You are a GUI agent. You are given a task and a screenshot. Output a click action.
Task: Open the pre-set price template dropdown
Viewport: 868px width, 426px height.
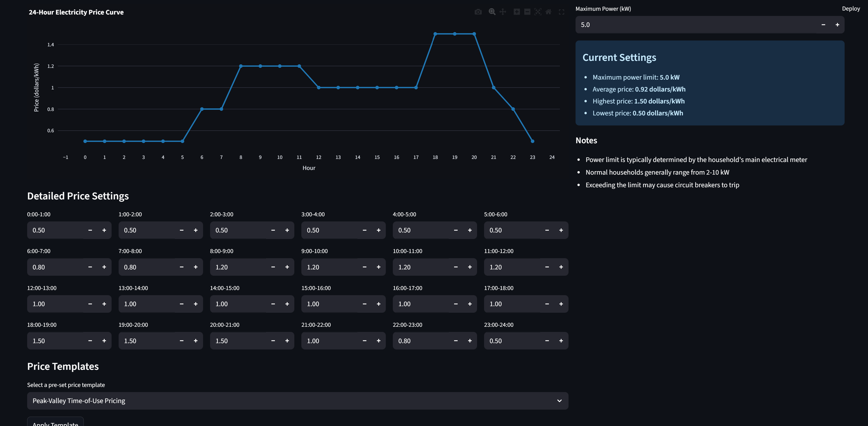pos(290,401)
